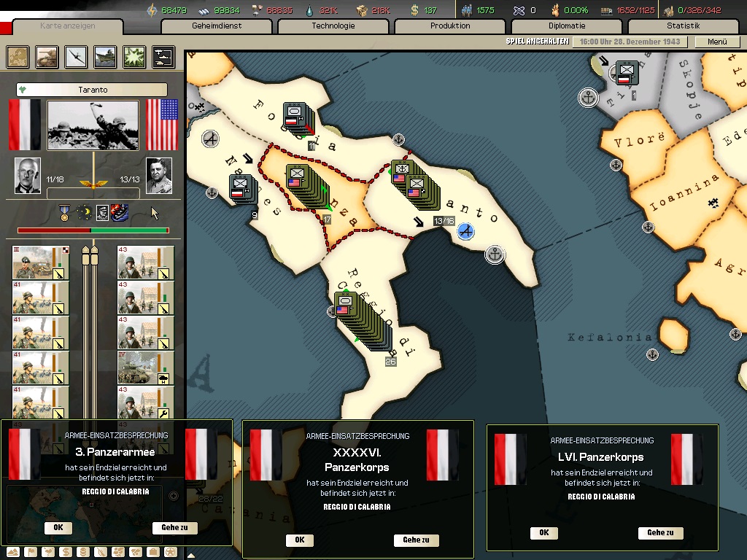Select the star circle map mode icon
Image resolution: width=747 pixels, height=560 pixels.
click(171, 553)
